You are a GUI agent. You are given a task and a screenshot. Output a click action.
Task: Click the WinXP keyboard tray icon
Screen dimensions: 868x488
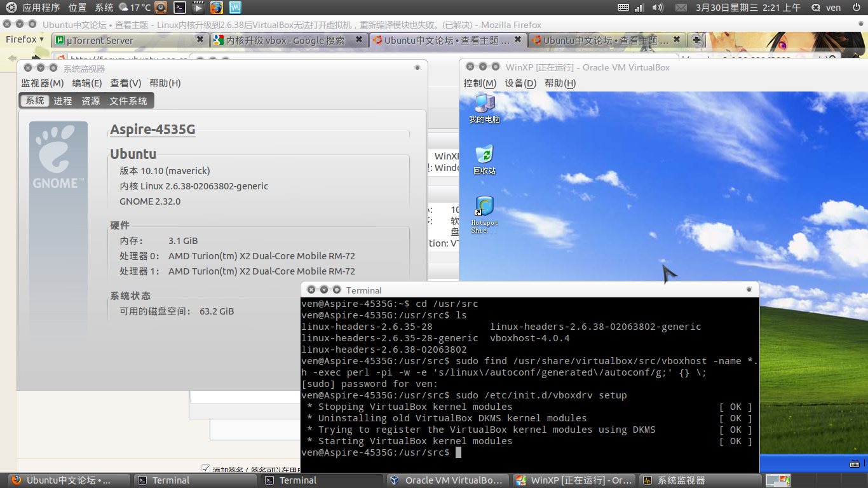[855, 463]
